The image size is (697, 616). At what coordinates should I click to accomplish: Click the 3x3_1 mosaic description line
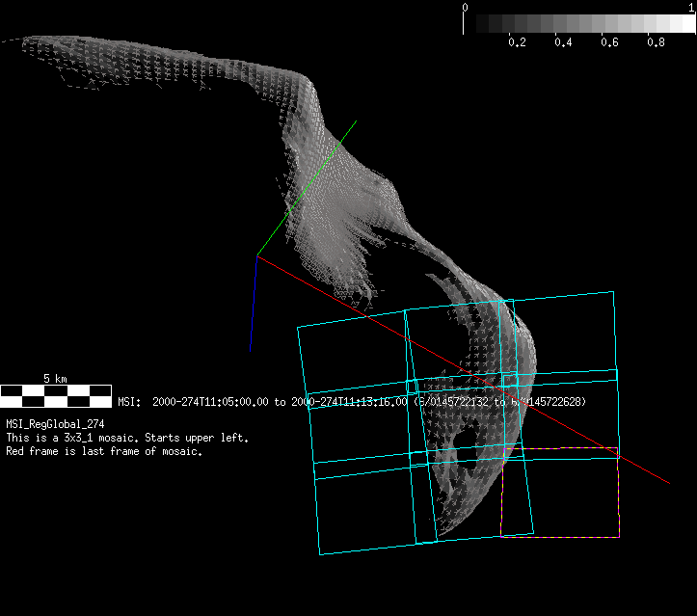tap(127, 438)
